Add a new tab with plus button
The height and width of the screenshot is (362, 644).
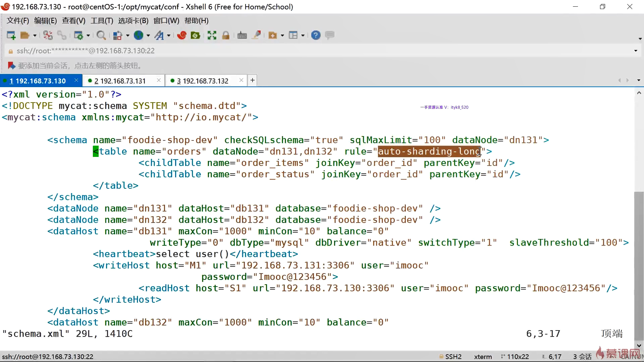(253, 80)
